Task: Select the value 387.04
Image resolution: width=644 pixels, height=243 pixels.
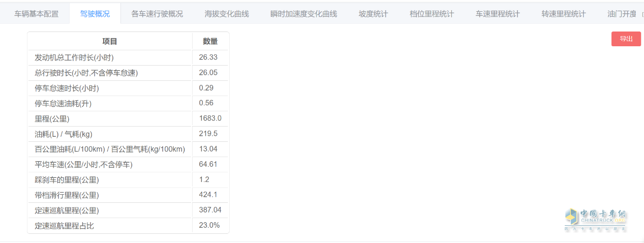Action: pyautogui.click(x=210, y=209)
